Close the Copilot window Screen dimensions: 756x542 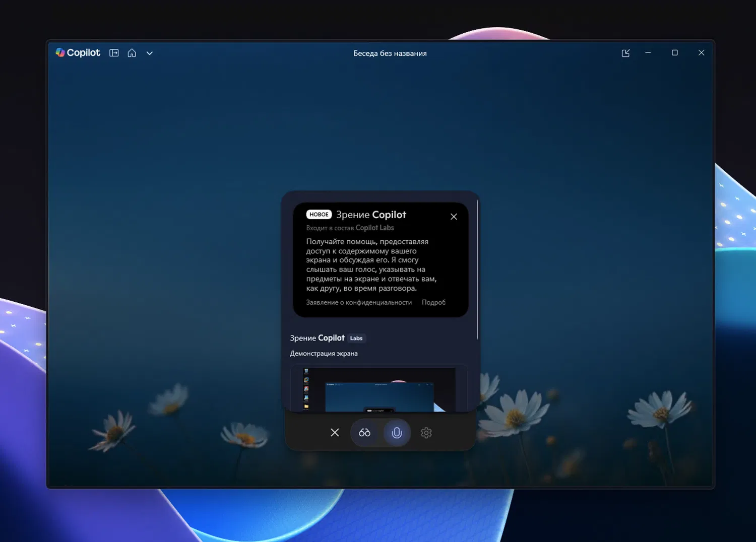[701, 52]
